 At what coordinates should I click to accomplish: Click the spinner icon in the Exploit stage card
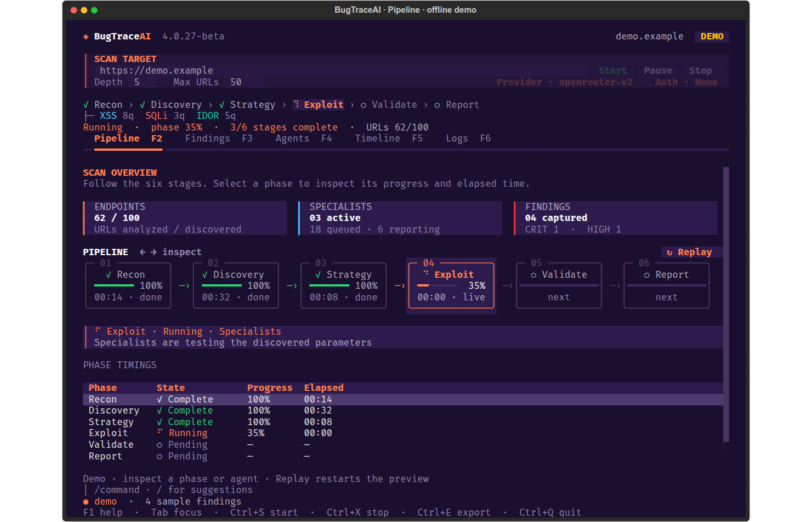[x=426, y=273]
